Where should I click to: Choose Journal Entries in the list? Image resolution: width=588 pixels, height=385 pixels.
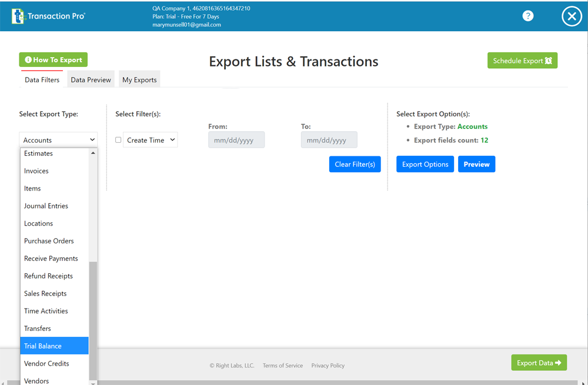click(x=54, y=206)
